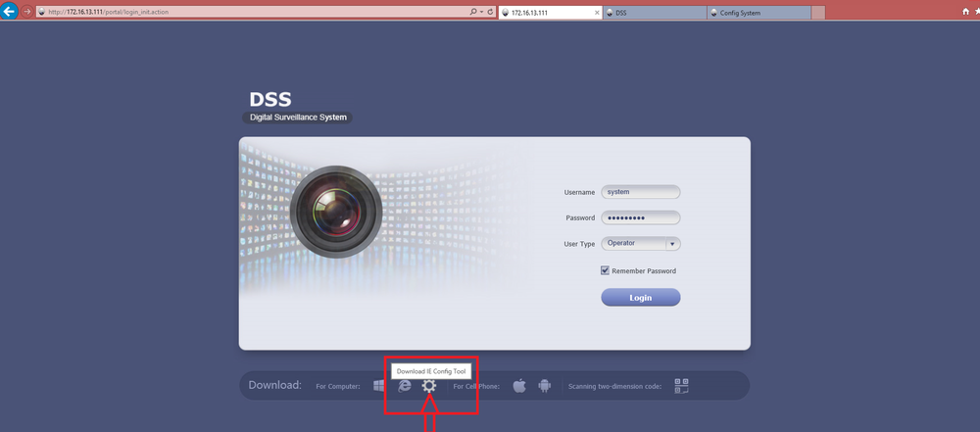This screenshot has height=432, width=980.
Task: Open the browser home icon
Action: click(x=965, y=12)
